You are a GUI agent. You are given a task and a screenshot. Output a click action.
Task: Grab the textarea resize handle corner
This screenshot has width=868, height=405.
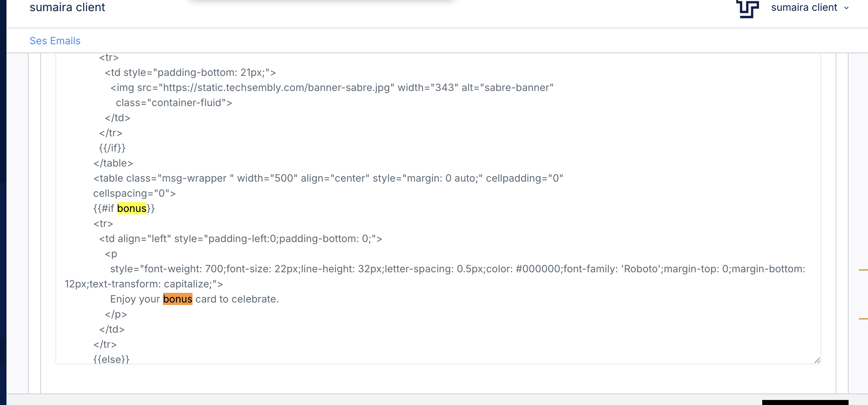click(817, 360)
